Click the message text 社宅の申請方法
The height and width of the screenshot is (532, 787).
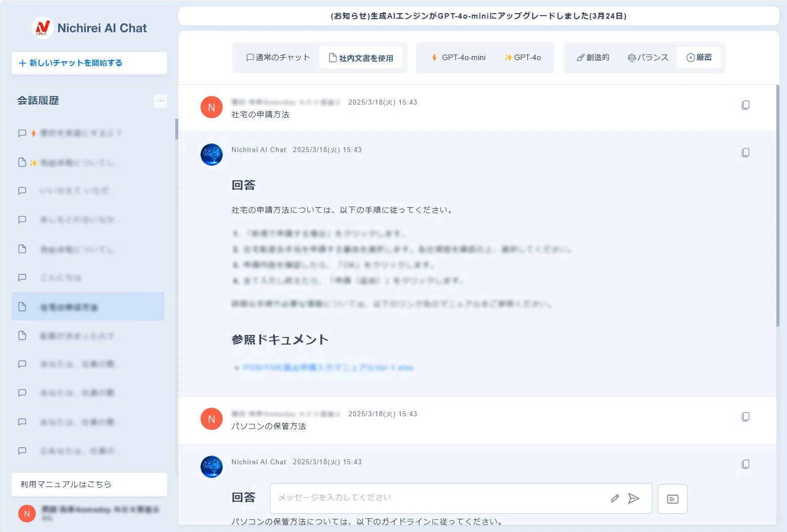260,115
